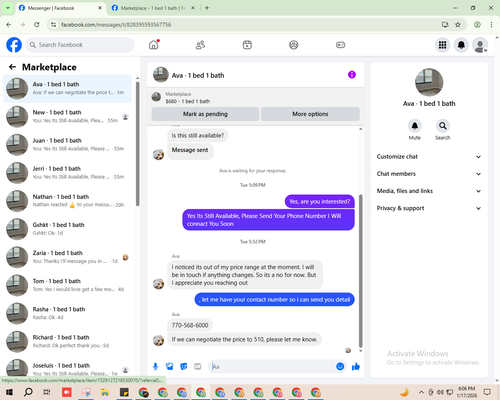Expand Customize chat section
This screenshot has height=400, width=500.
(429, 157)
